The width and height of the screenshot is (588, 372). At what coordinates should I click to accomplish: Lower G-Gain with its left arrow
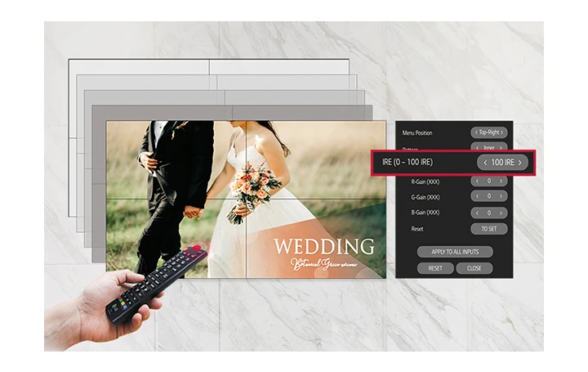tap(476, 197)
